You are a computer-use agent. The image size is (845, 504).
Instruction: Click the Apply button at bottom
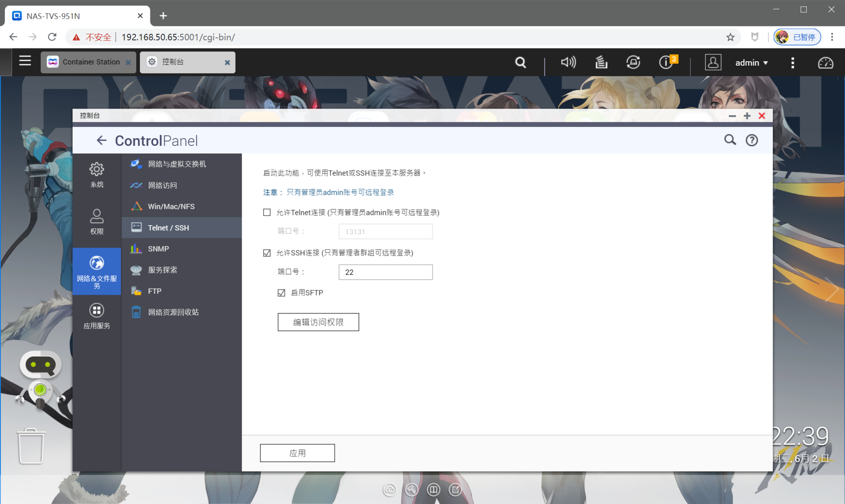pos(297,453)
